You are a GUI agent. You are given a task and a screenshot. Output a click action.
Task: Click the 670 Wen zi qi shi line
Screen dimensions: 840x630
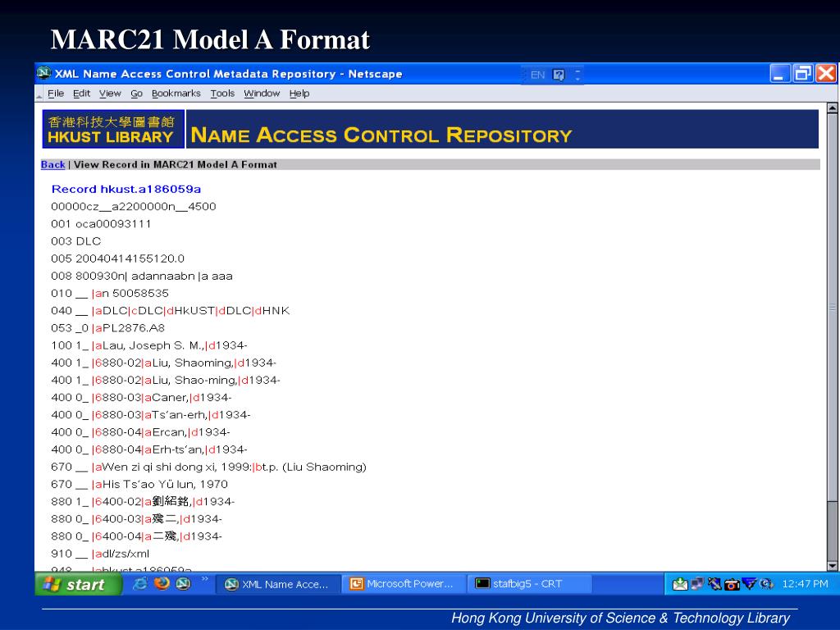[x=209, y=467]
